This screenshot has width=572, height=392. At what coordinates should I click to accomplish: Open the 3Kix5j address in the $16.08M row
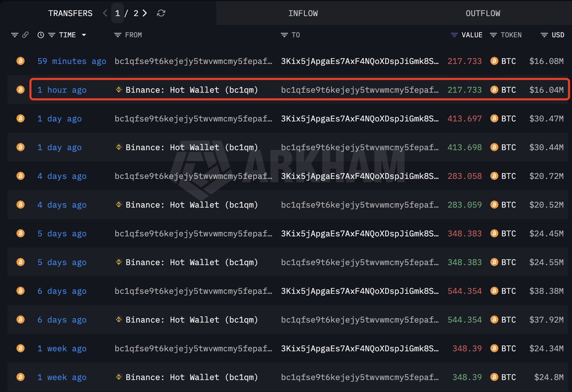(360, 61)
